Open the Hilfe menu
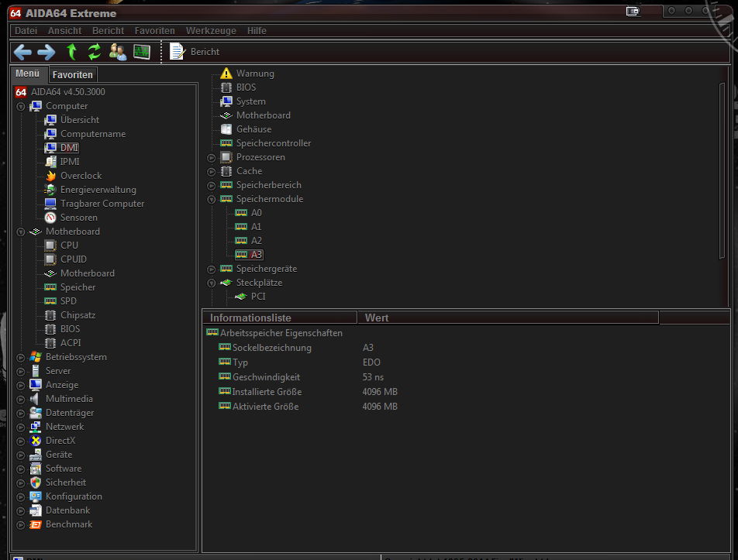 click(x=257, y=30)
